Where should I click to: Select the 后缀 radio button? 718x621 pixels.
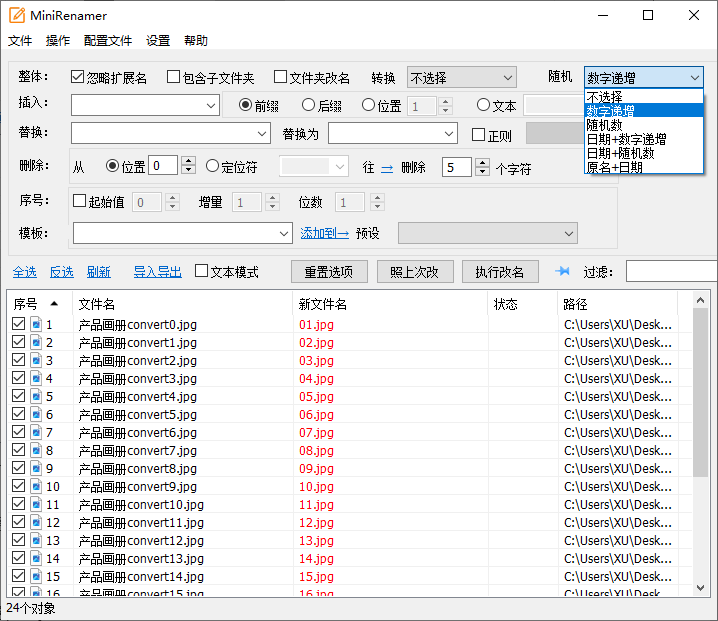309,105
